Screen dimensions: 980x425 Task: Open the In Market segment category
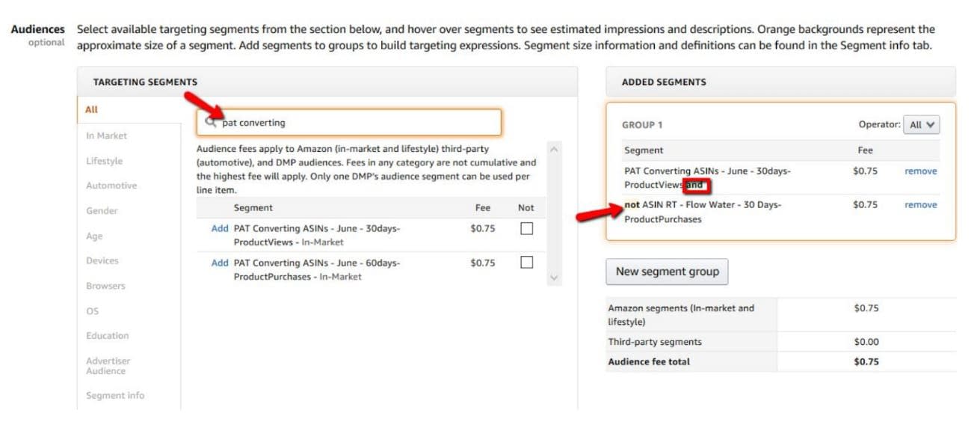click(107, 135)
